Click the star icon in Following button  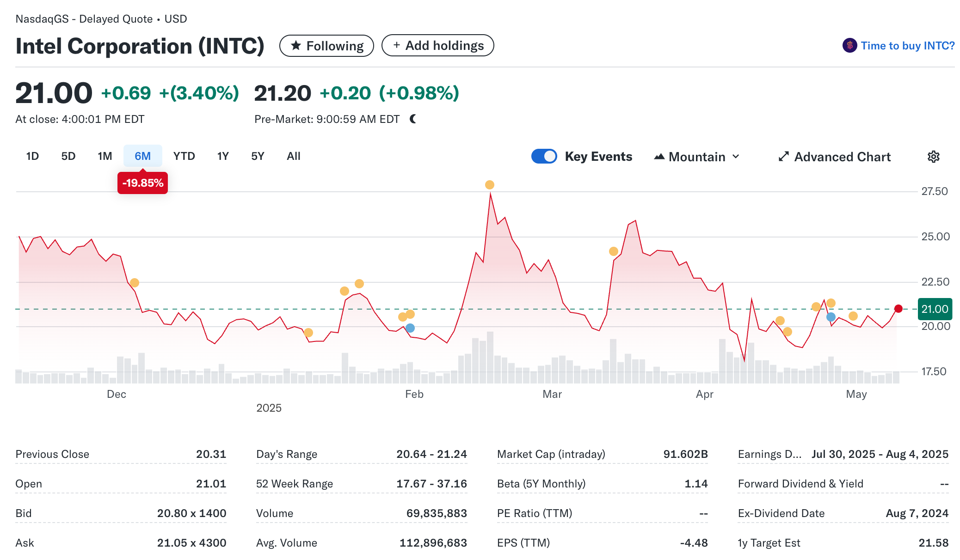(296, 45)
